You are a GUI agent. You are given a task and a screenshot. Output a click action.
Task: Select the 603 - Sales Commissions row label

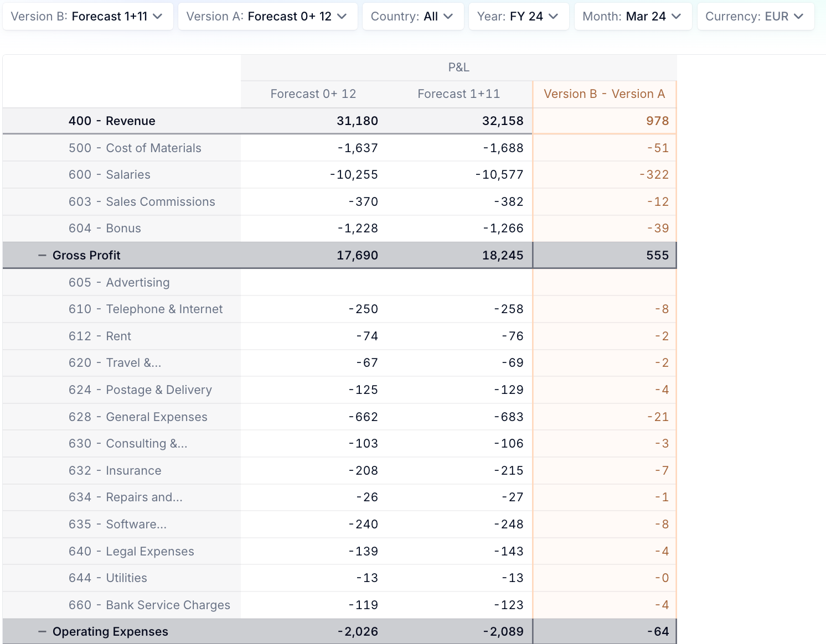[x=142, y=202]
